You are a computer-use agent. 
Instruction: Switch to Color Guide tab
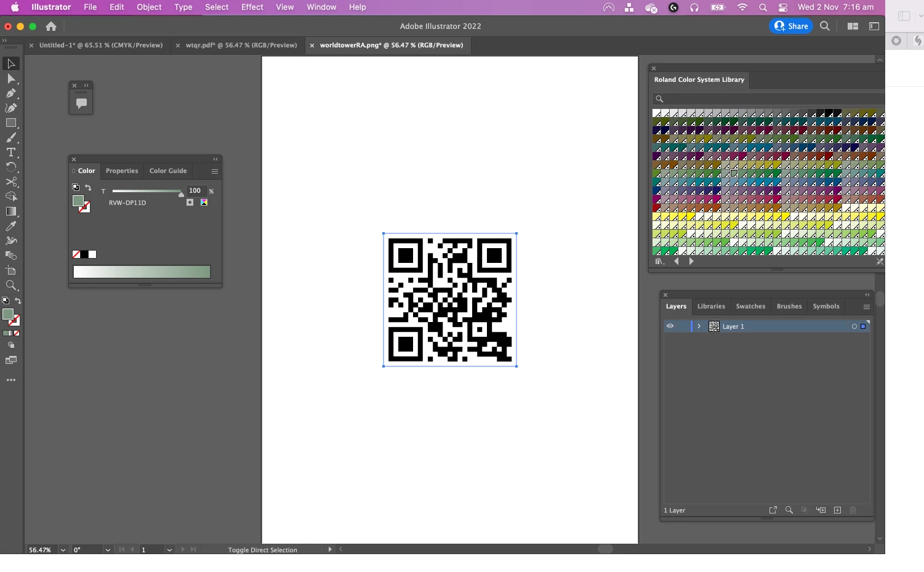point(168,171)
